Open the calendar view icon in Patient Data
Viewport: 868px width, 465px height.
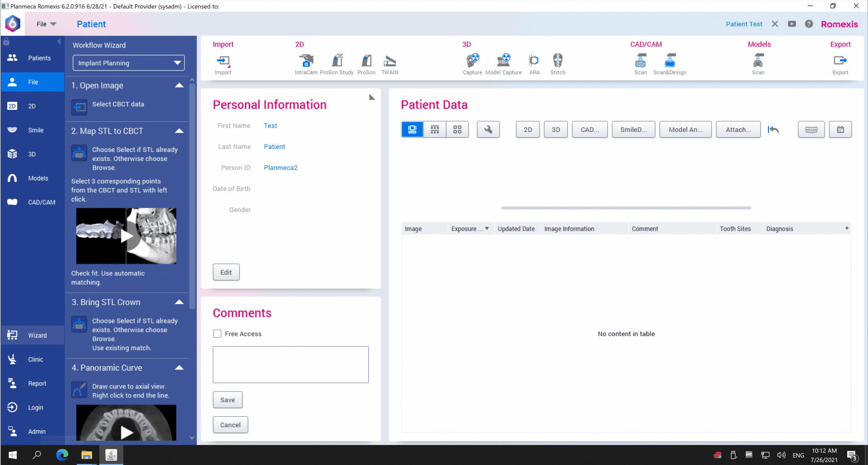point(840,129)
